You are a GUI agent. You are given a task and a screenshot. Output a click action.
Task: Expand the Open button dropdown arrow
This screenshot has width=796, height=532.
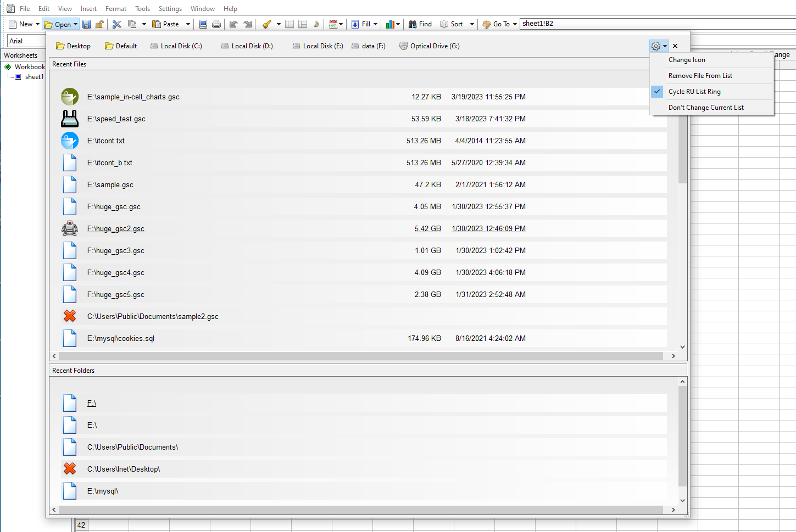pos(76,24)
